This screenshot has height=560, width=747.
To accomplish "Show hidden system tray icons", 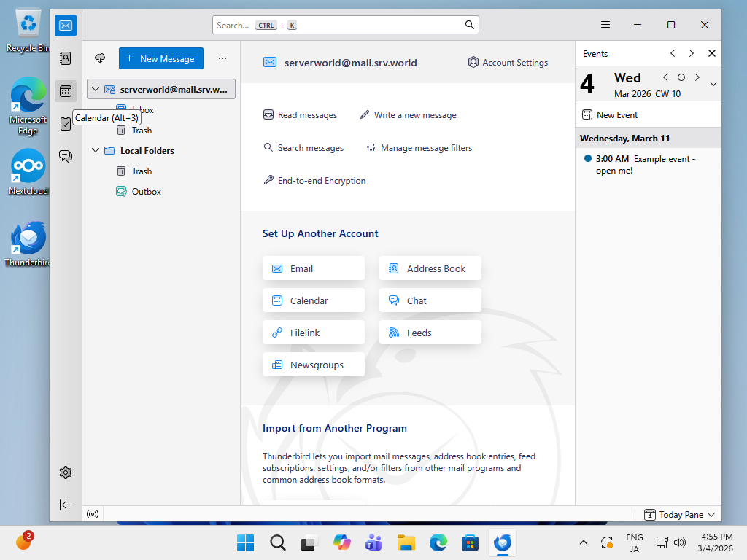I will (584, 542).
